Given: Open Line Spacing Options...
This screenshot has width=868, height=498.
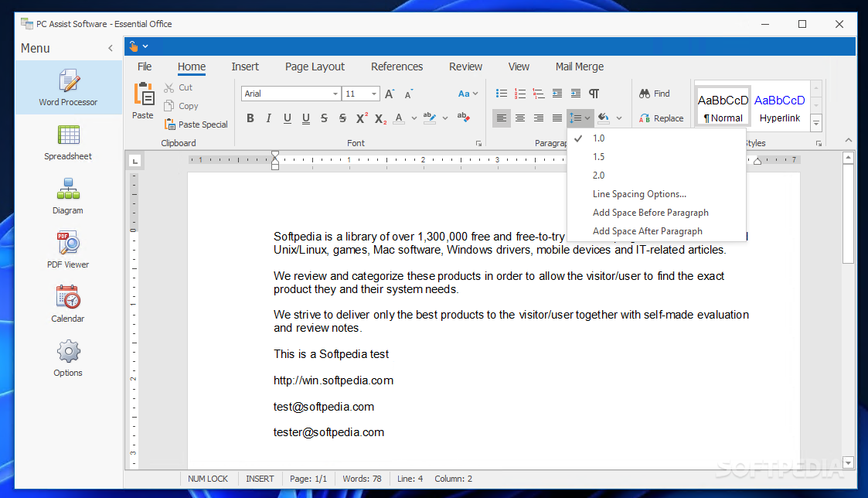Looking at the screenshot, I should [656, 194].
